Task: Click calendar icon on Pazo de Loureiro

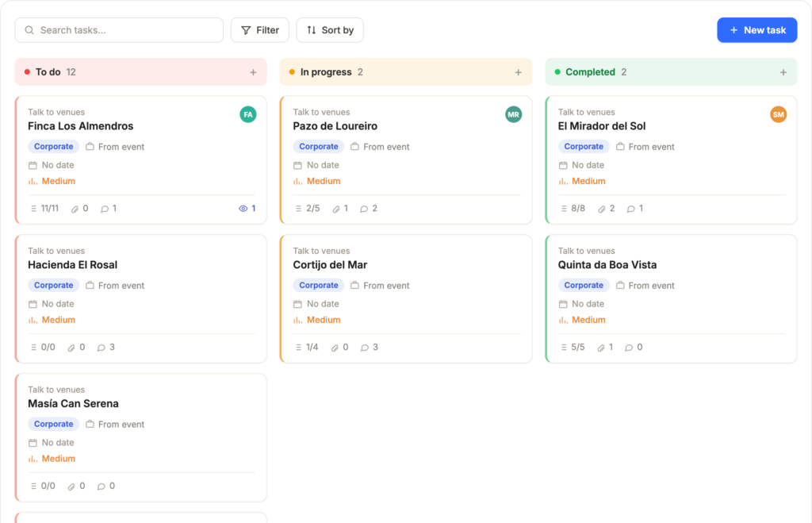Action: point(298,165)
